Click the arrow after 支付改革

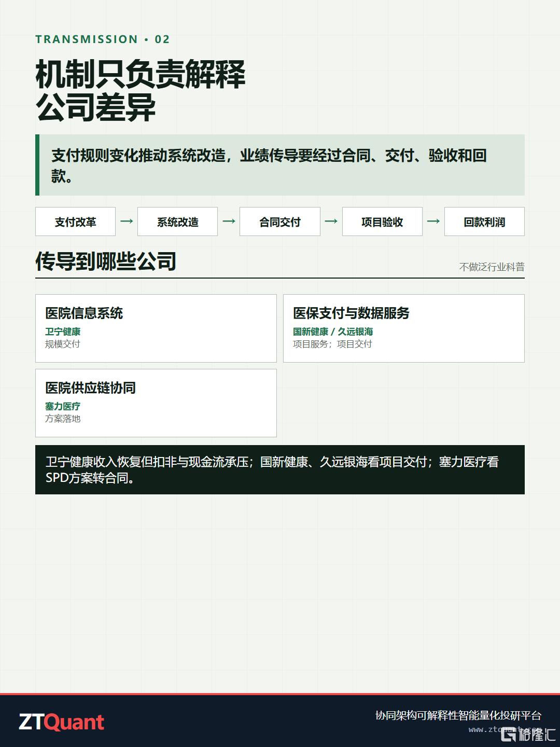tap(127, 222)
